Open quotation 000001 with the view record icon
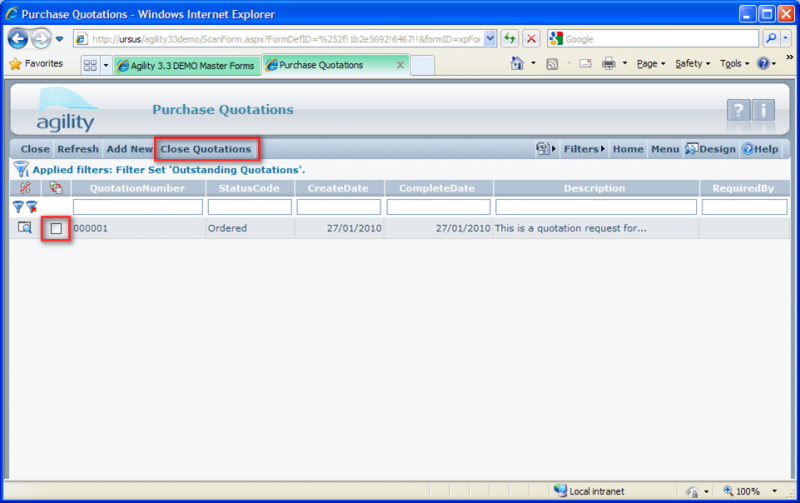Image resolution: width=800 pixels, height=503 pixels. pos(24,228)
